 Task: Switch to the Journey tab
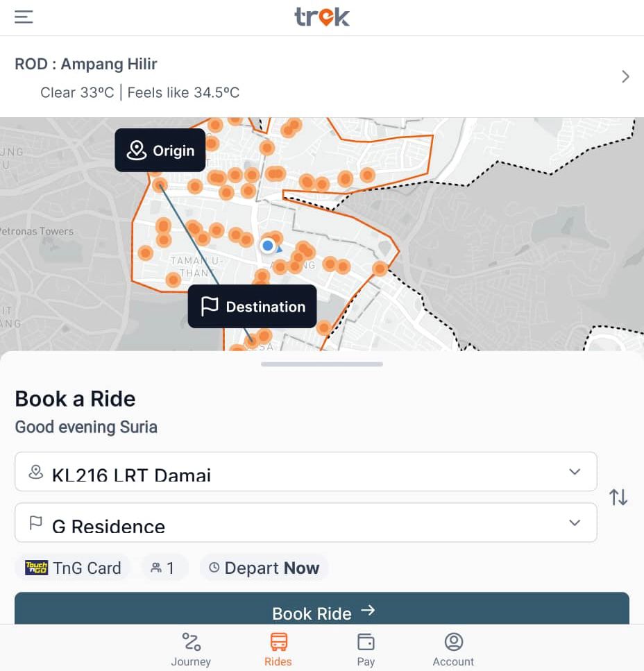tap(191, 649)
